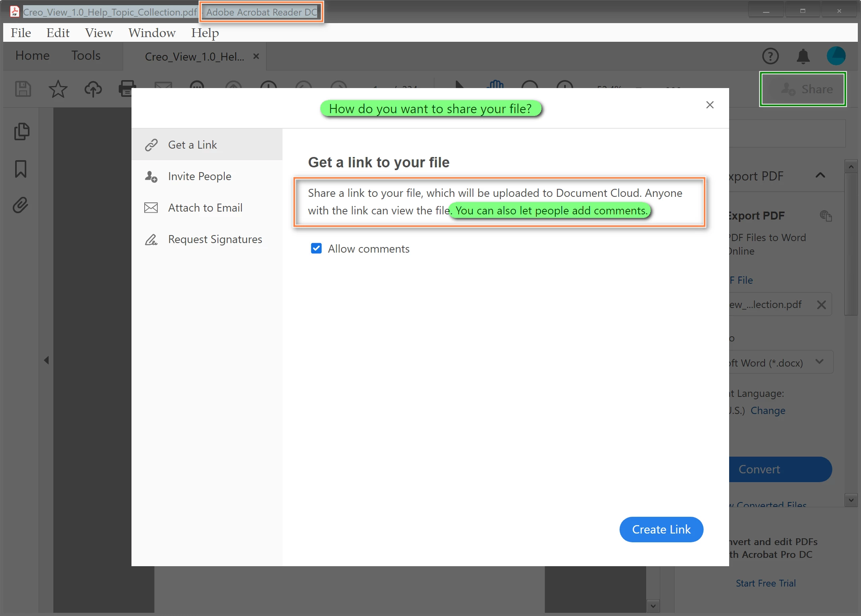Click the bookmark star icon in toolbar
Viewport: 861px width, 616px height.
click(x=58, y=88)
